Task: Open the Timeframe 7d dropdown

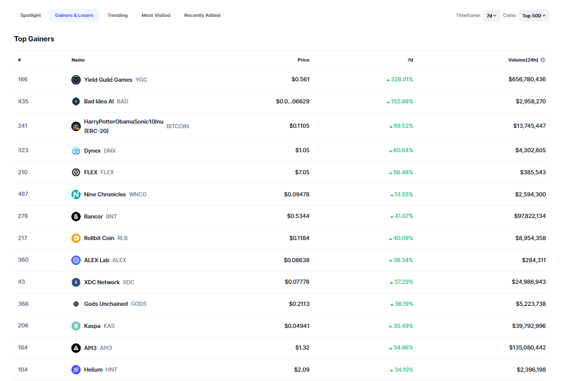Action: pos(491,16)
